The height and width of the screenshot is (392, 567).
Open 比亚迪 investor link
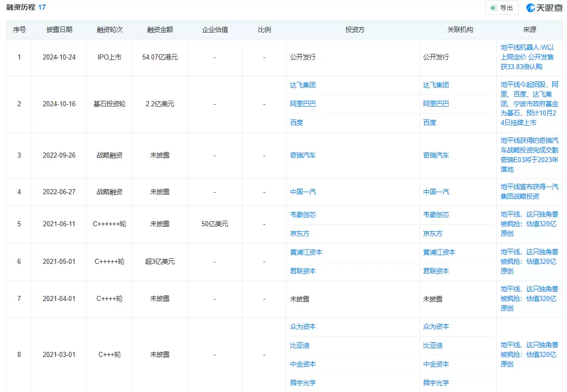300,345
